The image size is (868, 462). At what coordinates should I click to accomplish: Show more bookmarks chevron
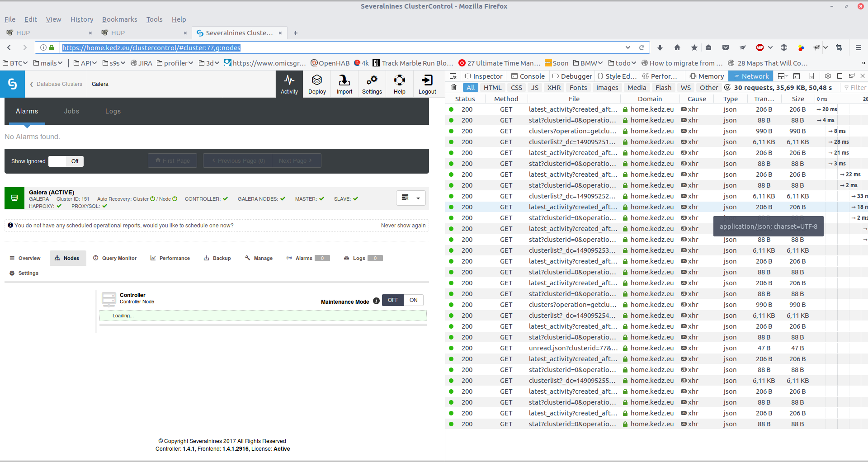click(863, 63)
